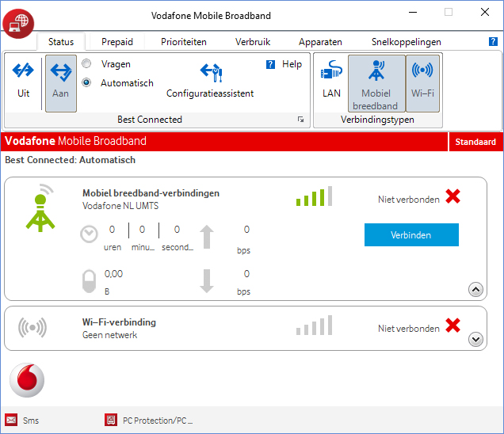Select the Vragen radio button
The height and width of the screenshot is (434, 504).
[x=86, y=63]
